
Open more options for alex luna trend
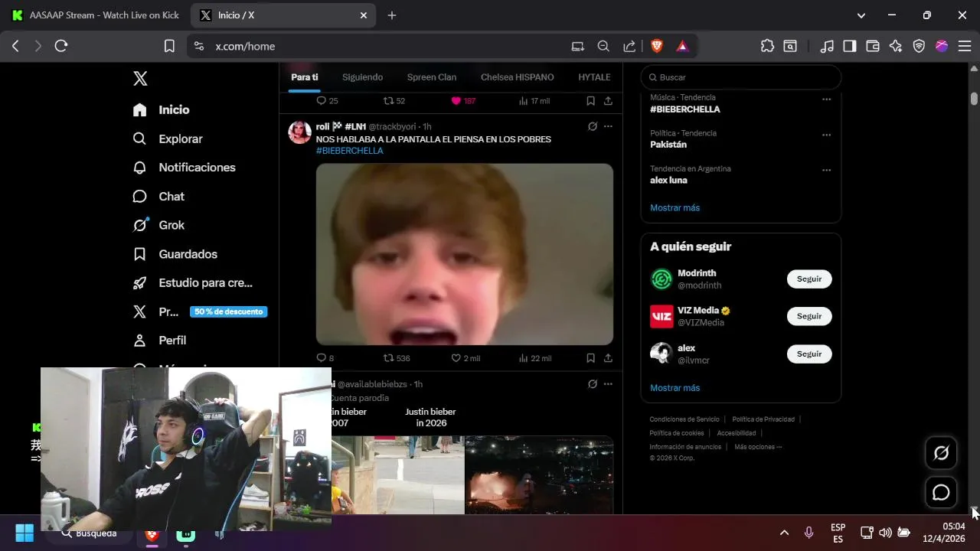[826, 171]
